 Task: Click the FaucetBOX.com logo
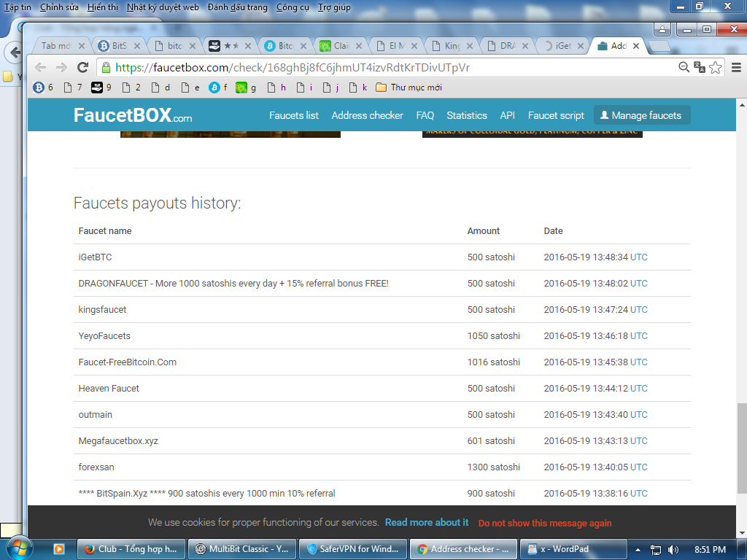[133, 115]
